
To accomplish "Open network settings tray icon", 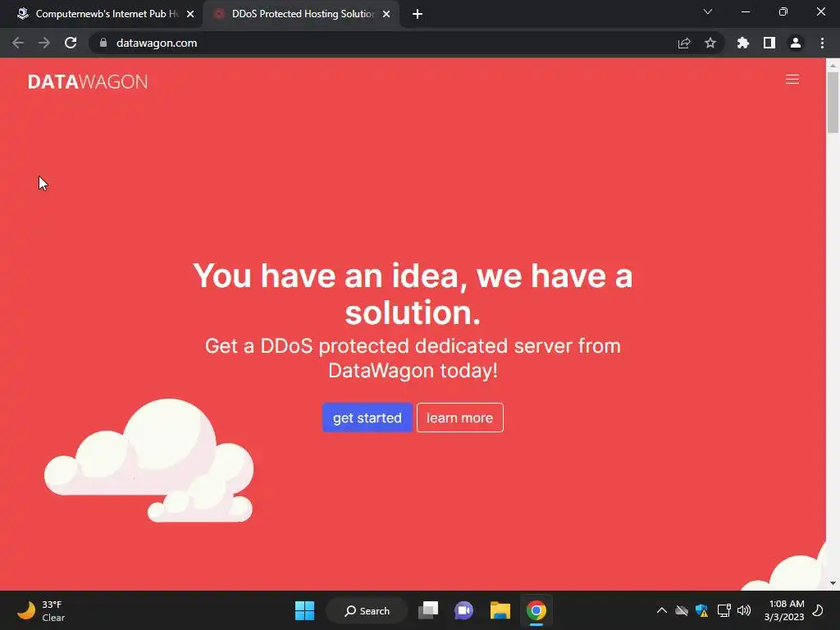I will [724, 610].
